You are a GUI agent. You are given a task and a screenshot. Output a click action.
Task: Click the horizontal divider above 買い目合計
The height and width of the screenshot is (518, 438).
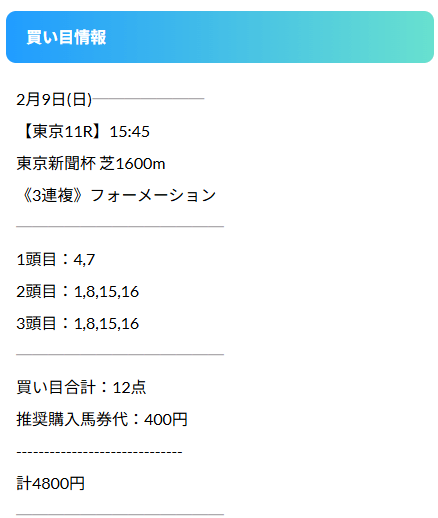(x=120, y=355)
